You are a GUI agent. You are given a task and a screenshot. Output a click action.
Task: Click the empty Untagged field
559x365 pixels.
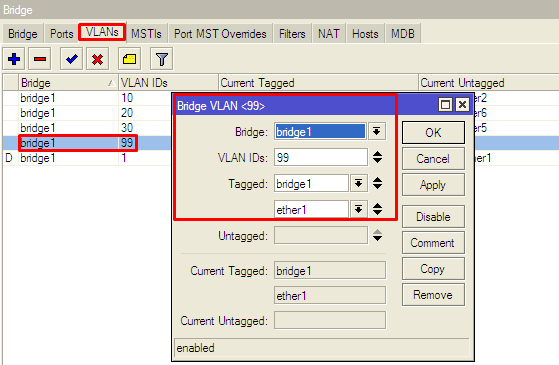click(320, 235)
